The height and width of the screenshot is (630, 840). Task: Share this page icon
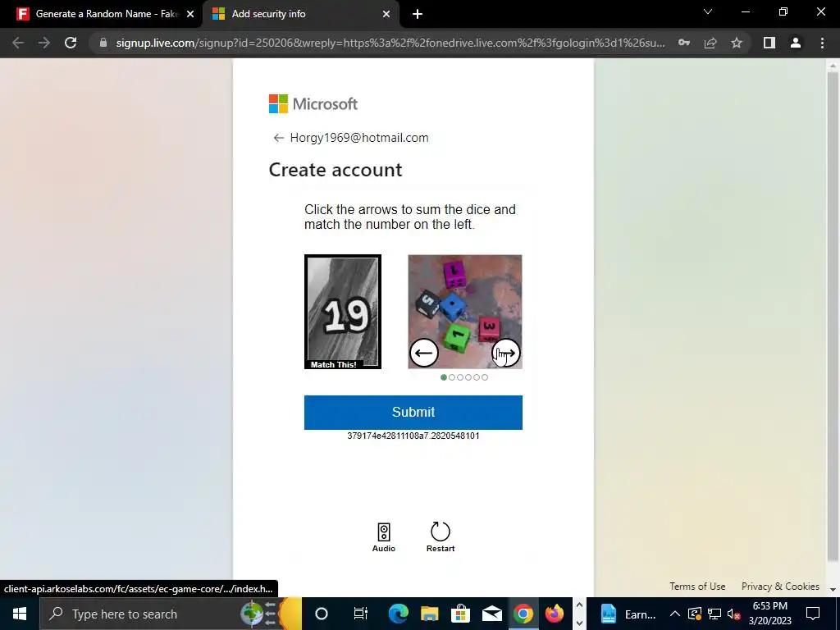[710, 43]
